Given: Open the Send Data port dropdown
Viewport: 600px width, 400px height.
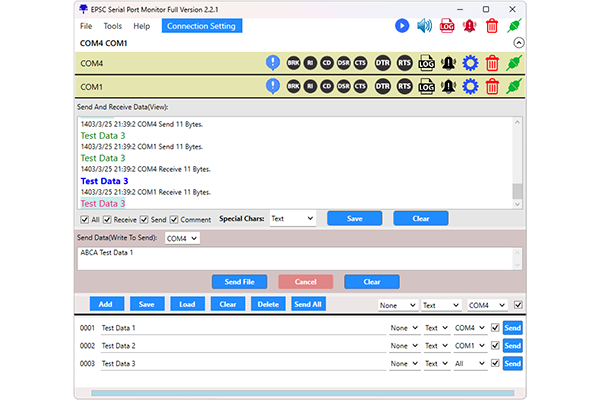Looking at the screenshot, I should pyautogui.click(x=182, y=238).
